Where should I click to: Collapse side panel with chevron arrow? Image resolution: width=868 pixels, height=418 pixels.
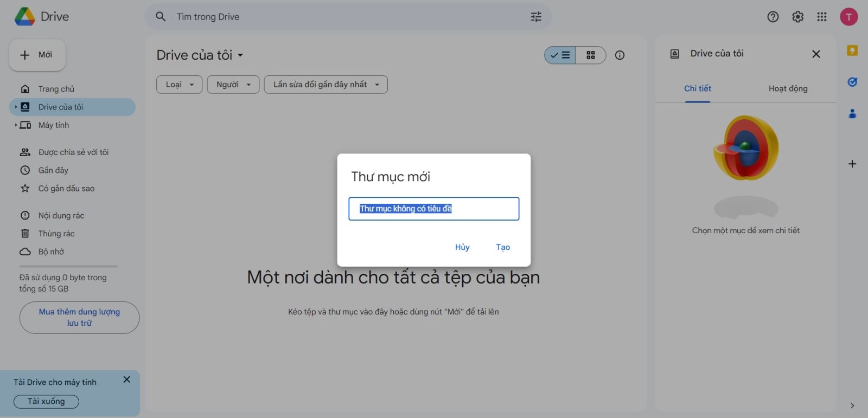click(x=852, y=406)
